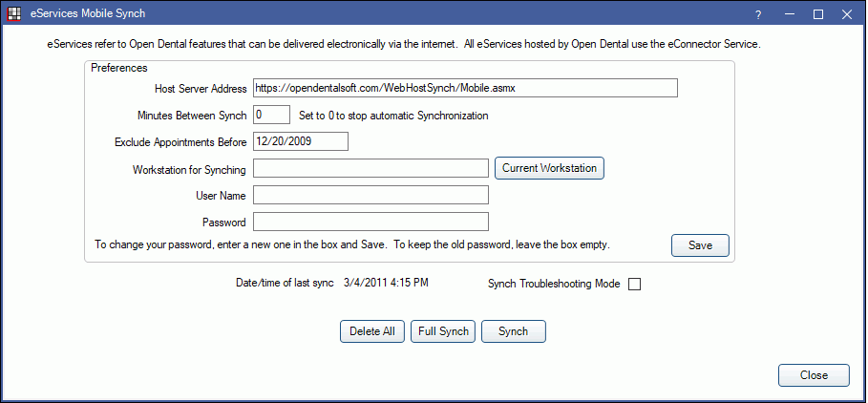Focus the Password text box
Image resolution: width=868 pixels, height=403 pixels.
[x=370, y=222]
